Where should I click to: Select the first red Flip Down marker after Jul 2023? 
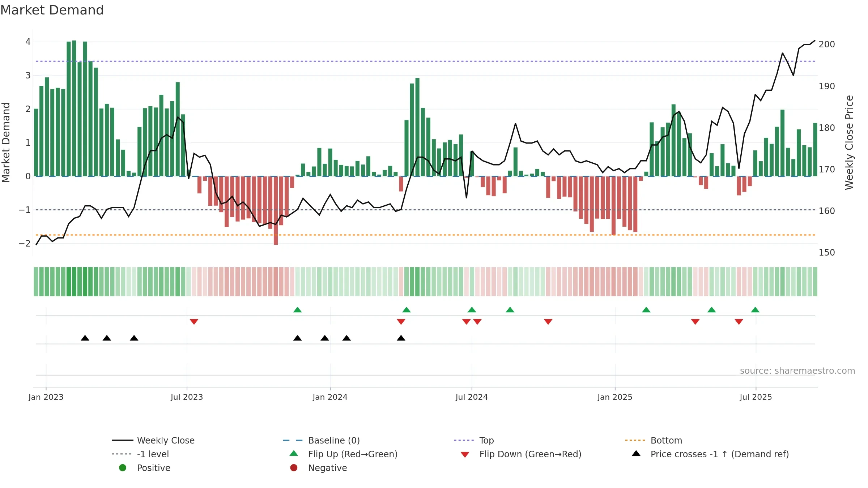click(x=194, y=322)
